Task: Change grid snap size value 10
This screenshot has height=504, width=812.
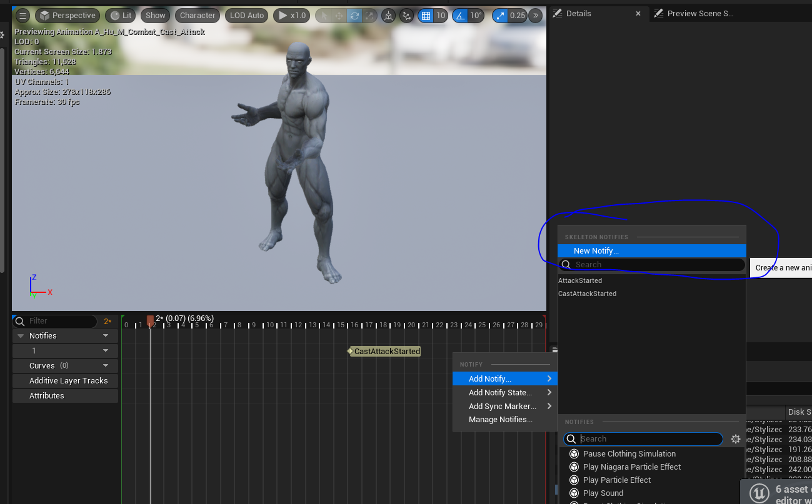Action: point(441,16)
